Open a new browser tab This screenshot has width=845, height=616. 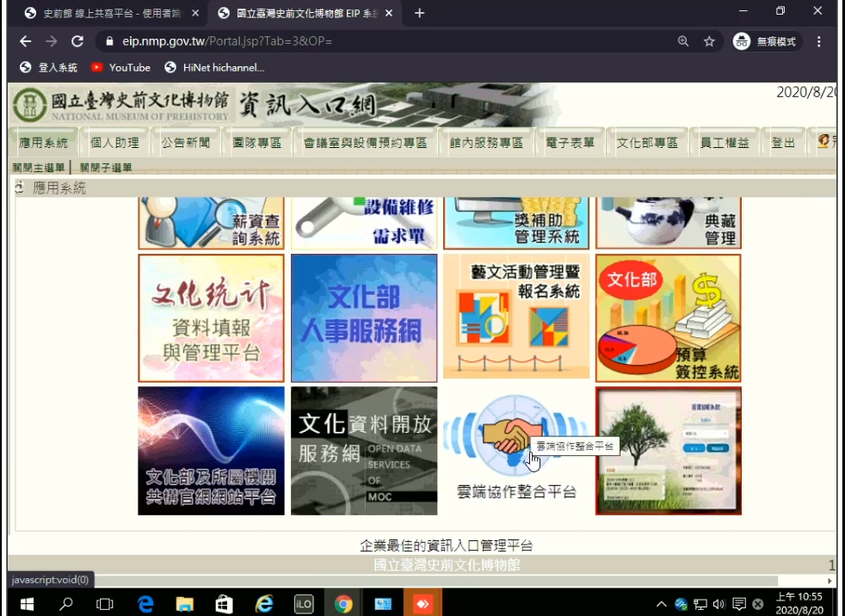click(419, 14)
